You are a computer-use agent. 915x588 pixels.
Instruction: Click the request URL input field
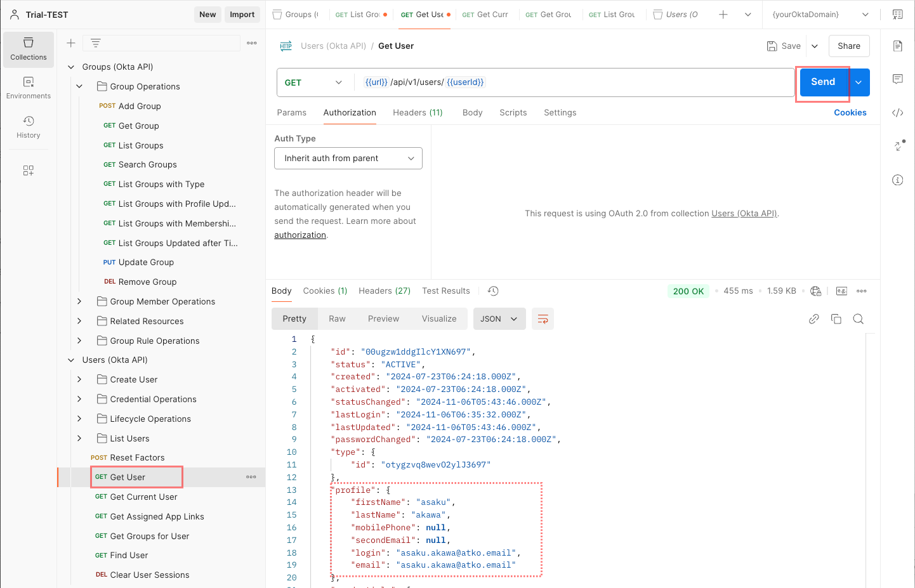click(571, 82)
